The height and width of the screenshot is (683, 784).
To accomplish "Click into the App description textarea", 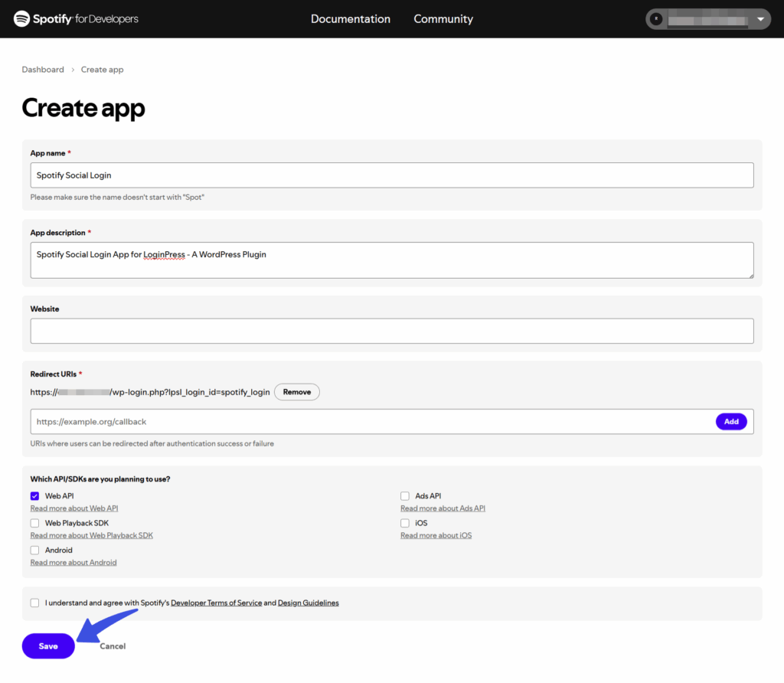I will [x=392, y=260].
